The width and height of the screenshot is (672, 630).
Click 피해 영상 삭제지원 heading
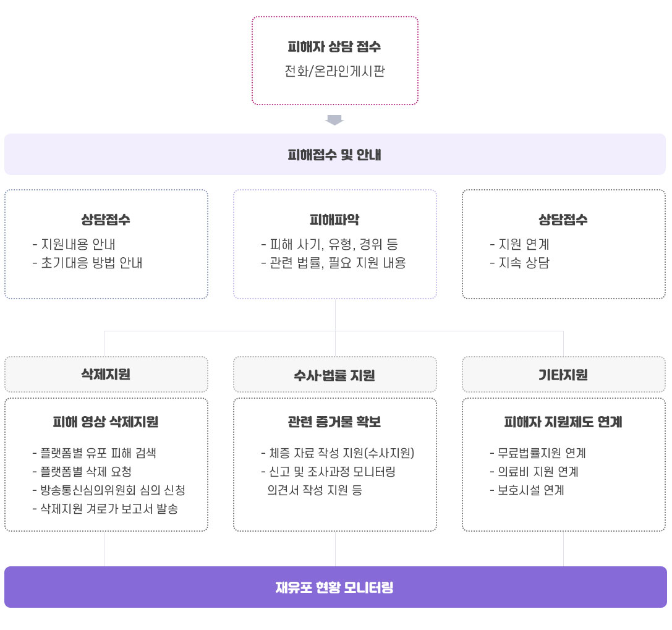click(106, 422)
